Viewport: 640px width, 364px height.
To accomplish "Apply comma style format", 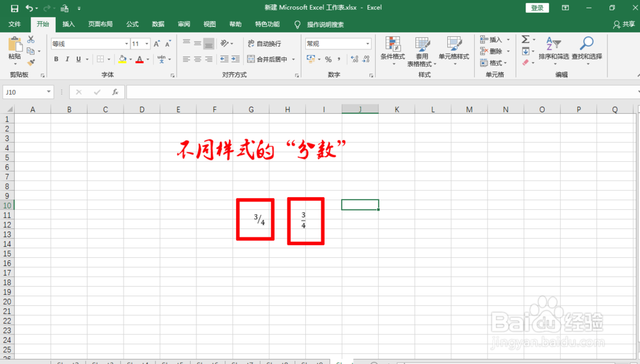I will 339,59.
